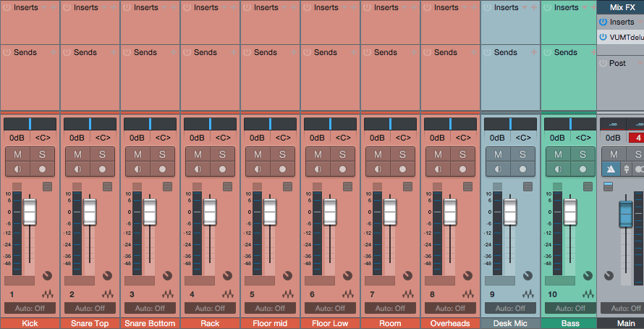This screenshot has width=644, height=329.
Task: Toggle metronome icon on Main channel
Action: (611, 169)
